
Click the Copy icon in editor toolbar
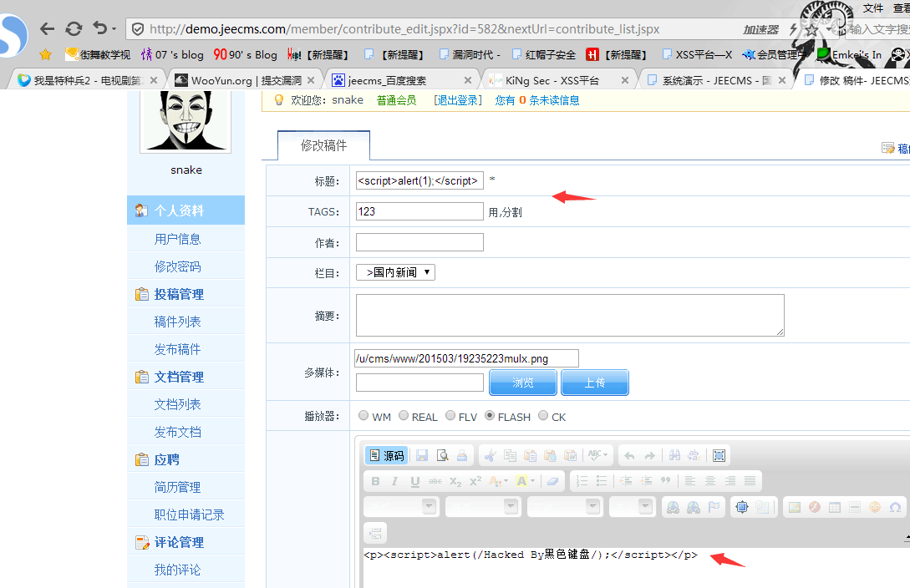[x=510, y=456]
